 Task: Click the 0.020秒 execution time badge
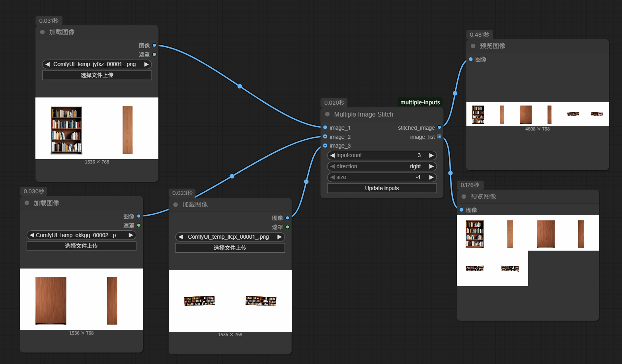(x=334, y=103)
